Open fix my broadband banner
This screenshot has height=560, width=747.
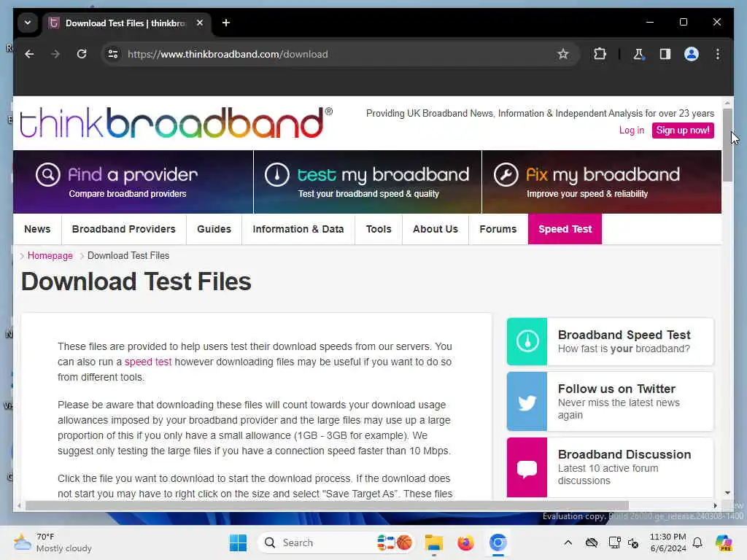tap(602, 182)
